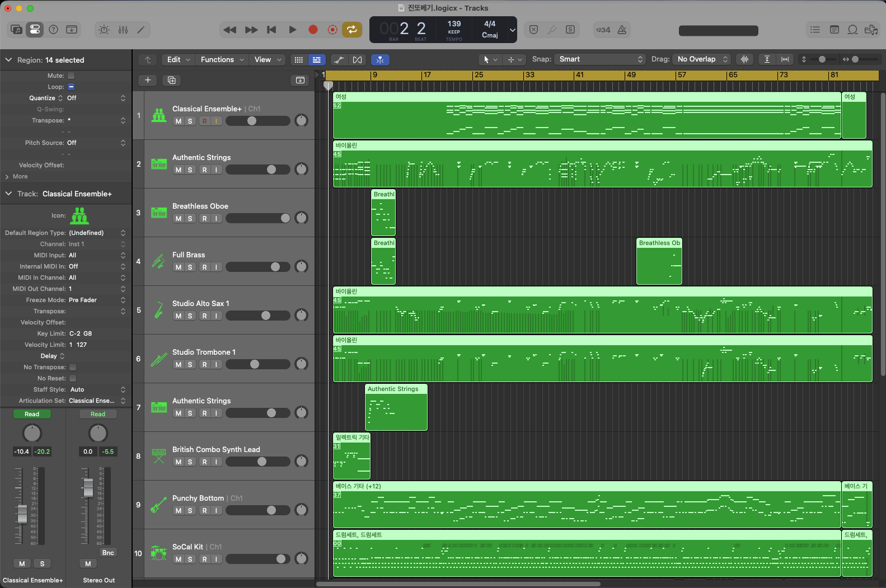This screenshot has width=886, height=588.
Task: Click the Go to Beginning button
Action: coord(271,30)
